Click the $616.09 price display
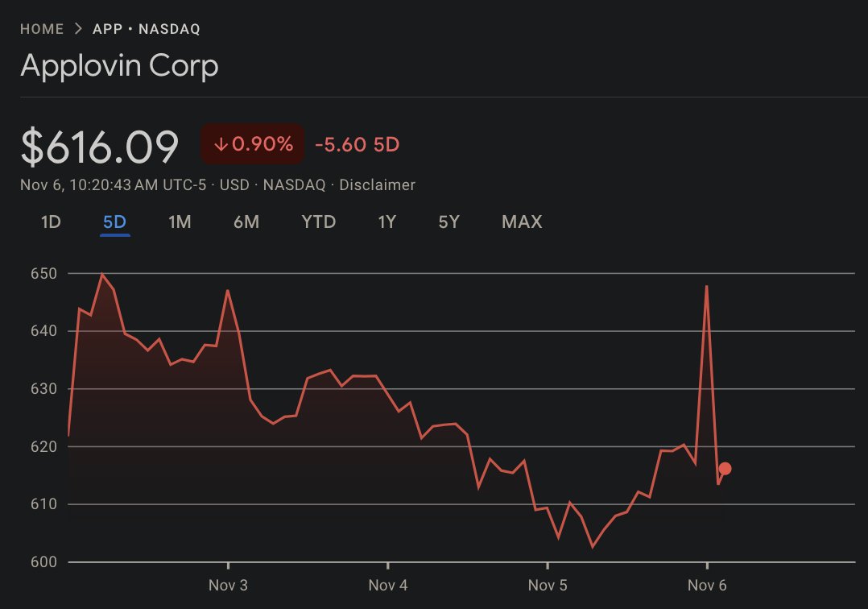The image size is (868, 609). pos(99,145)
